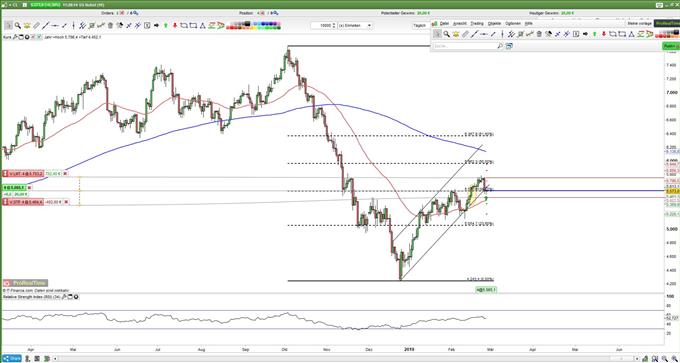The height and width of the screenshot is (363, 680).
Task: Open settings wrench for Kurs indicator
Action: click(x=15, y=37)
